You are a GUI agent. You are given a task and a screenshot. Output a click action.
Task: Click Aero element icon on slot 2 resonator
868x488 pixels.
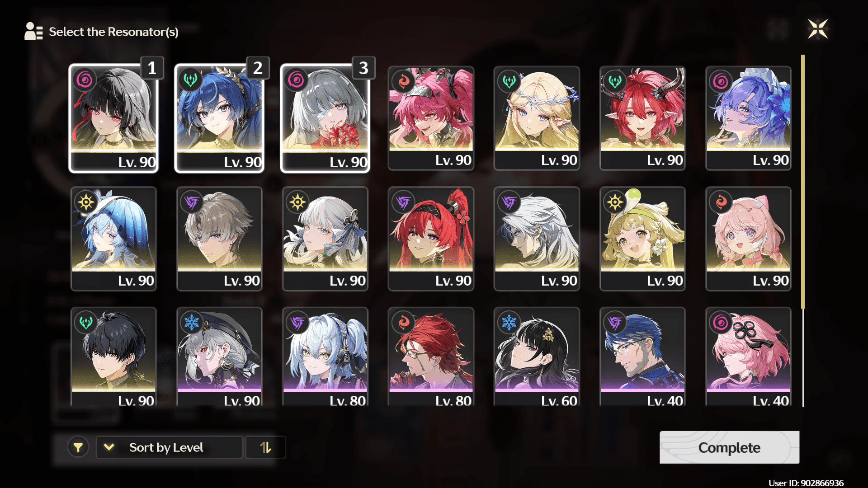tap(190, 80)
